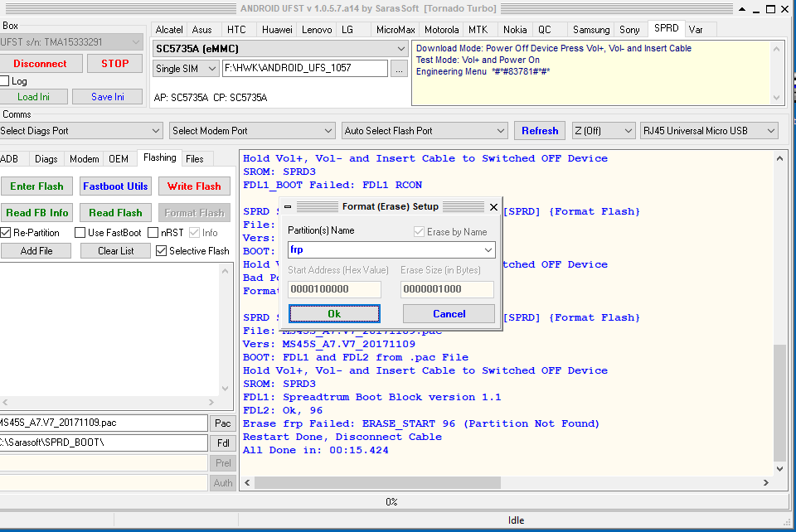Switch to the Diags tab
Viewport: 796px width, 532px height.
pyautogui.click(x=46, y=159)
